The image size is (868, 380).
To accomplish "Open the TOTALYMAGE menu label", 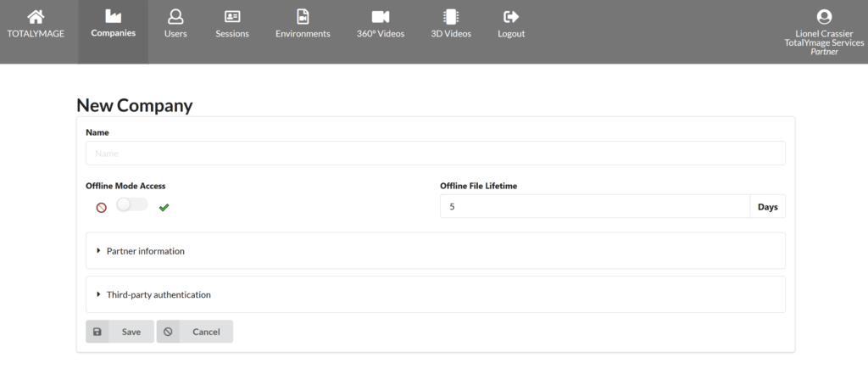I will pyautogui.click(x=36, y=34).
